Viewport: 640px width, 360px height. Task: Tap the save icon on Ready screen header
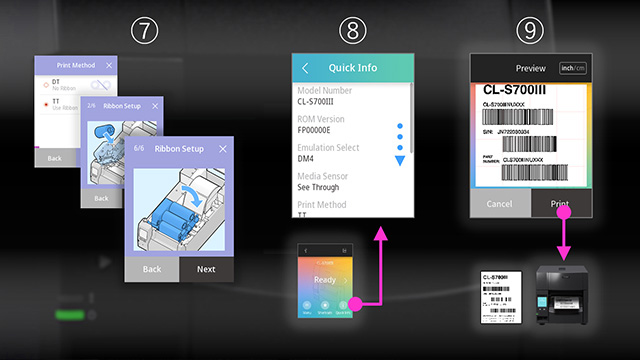pos(344,251)
